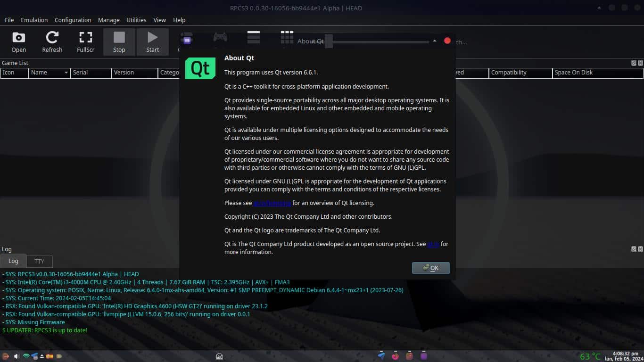Click the 63 °C temperature indicator
644x362 pixels.
click(590, 357)
